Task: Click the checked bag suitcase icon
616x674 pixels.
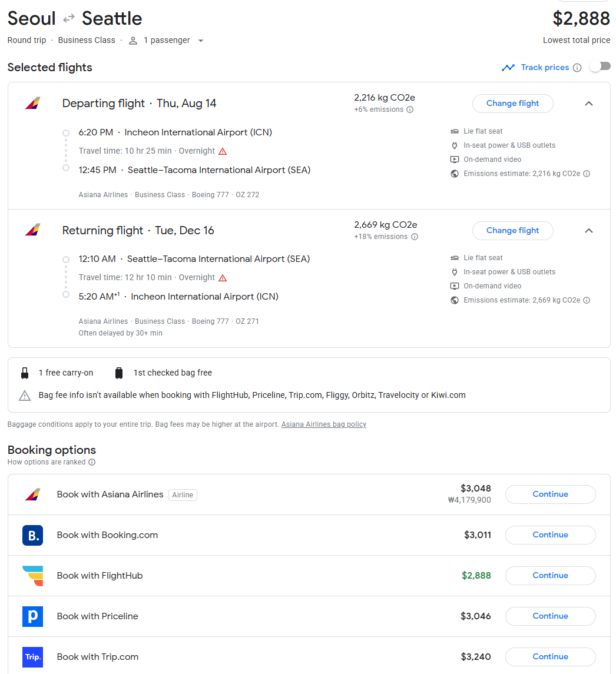Action: click(119, 373)
